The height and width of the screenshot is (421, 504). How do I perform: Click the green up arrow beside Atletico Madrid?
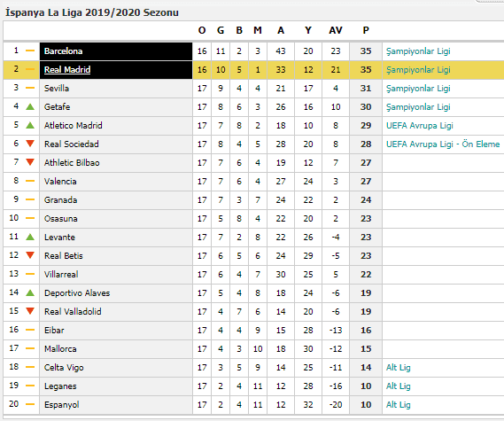pyautogui.click(x=30, y=125)
